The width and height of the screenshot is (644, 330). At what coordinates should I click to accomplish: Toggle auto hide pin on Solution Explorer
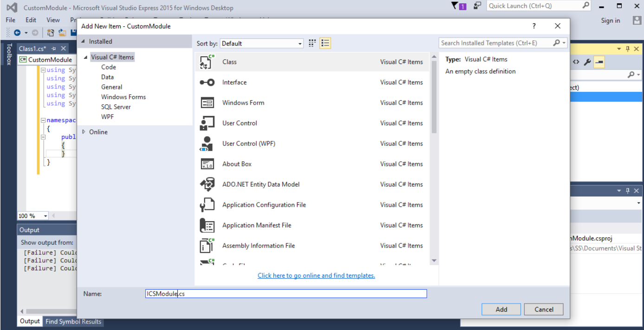tap(628, 49)
